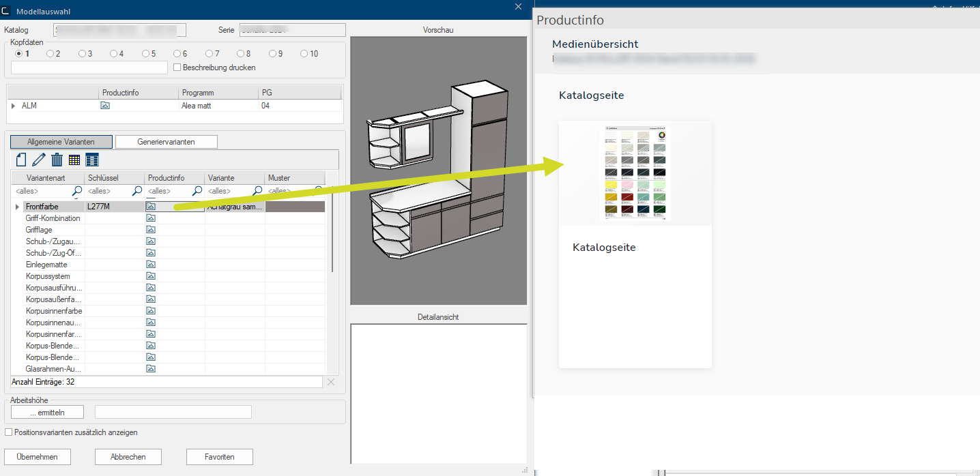
Task: Expand the ALM row arrow
Action: click(x=14, y=106)
